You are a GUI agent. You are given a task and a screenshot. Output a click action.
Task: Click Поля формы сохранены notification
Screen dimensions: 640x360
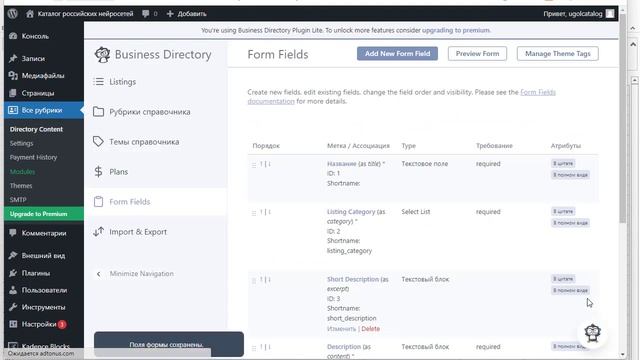(x=169, y=344)
